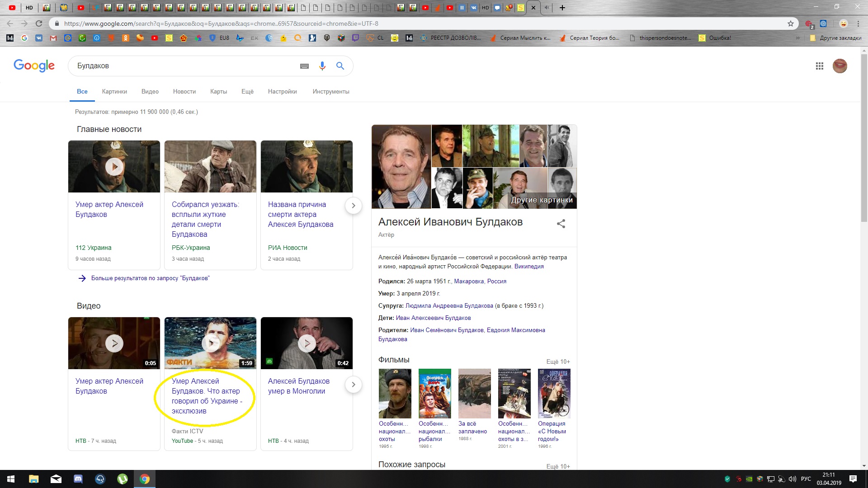Play the 112 Украина news video

coord(114,167)
